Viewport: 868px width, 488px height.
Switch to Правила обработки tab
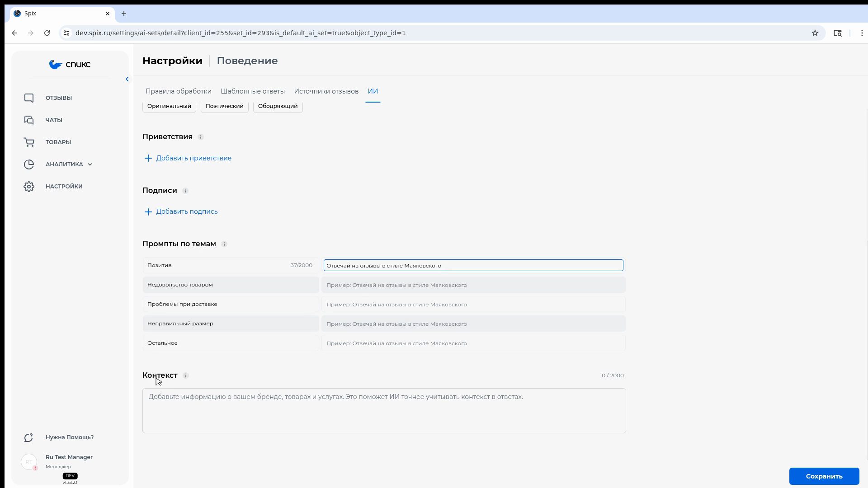coord(179,91)
